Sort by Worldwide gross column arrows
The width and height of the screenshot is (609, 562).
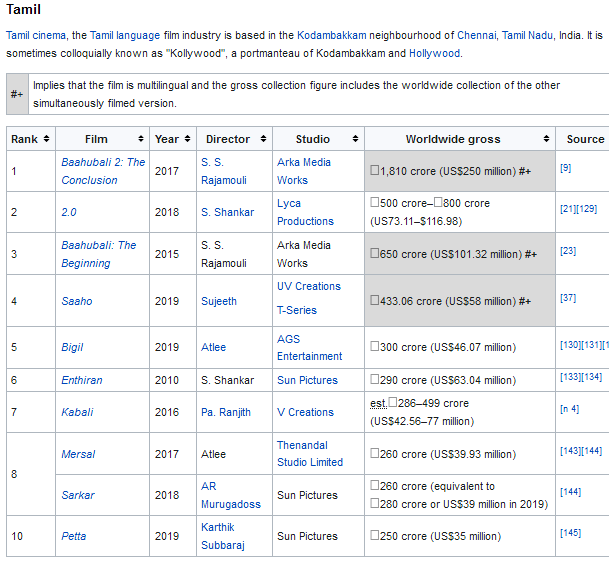(547, 139)
